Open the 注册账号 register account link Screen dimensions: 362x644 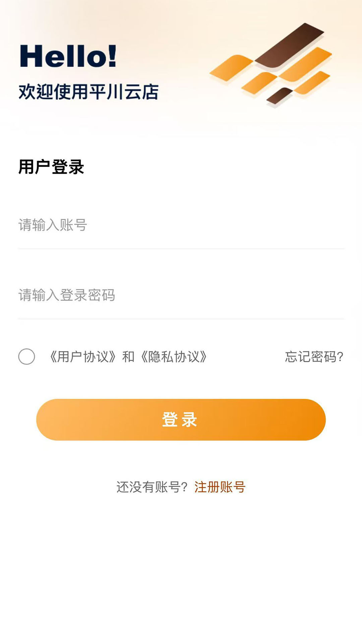[x=220, y=487]
